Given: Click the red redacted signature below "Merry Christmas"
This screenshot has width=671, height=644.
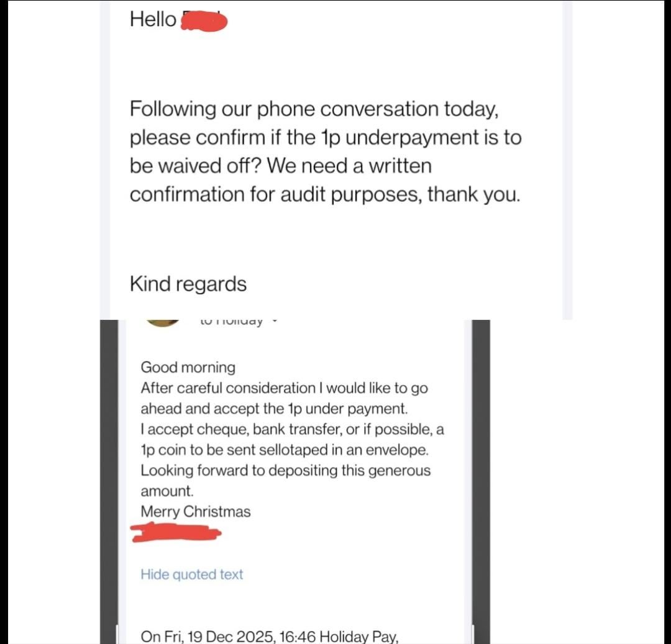Looking at the screenshot, I should [177, 532].
